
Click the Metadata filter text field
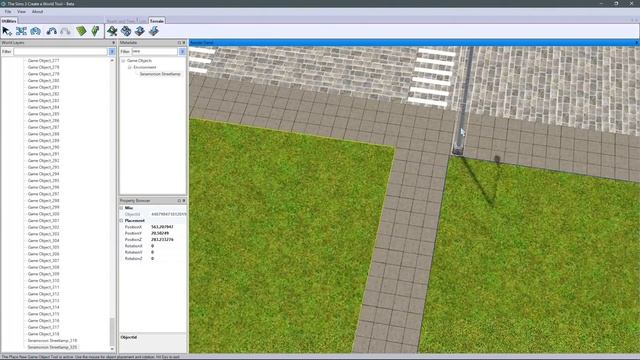(154, 51)
